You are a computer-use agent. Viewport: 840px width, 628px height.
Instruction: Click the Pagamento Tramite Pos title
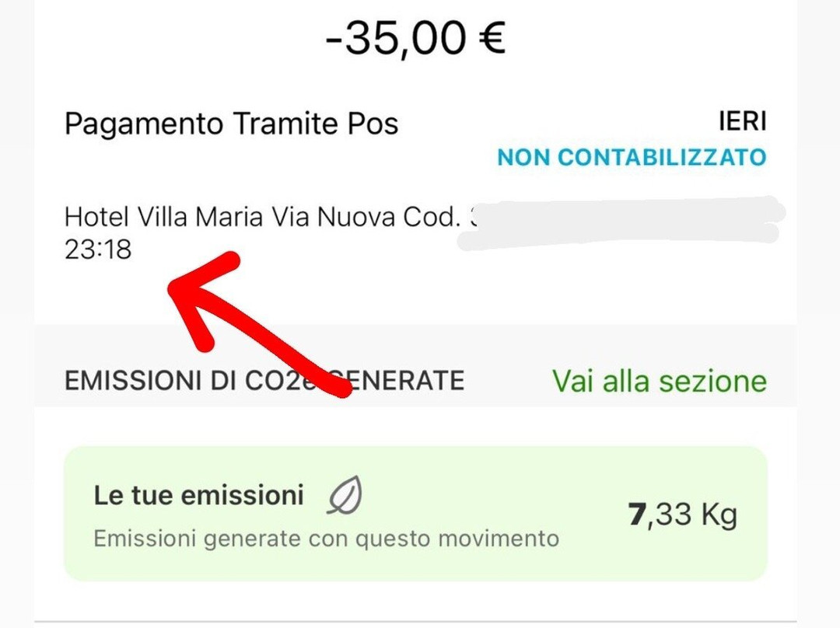pos(231,124)
